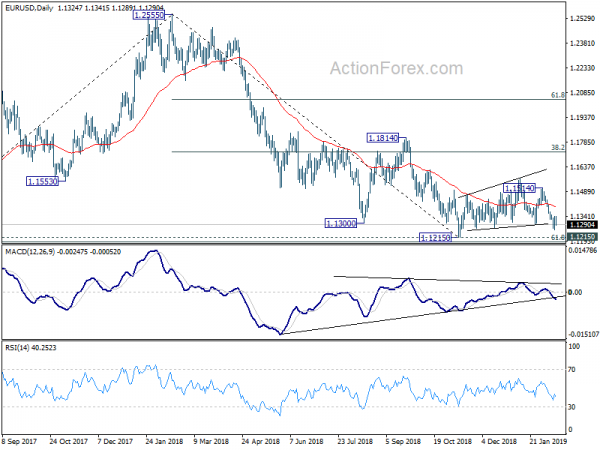
Task: Click the 1.12150 low price label
Action: (x=435, y=238)
